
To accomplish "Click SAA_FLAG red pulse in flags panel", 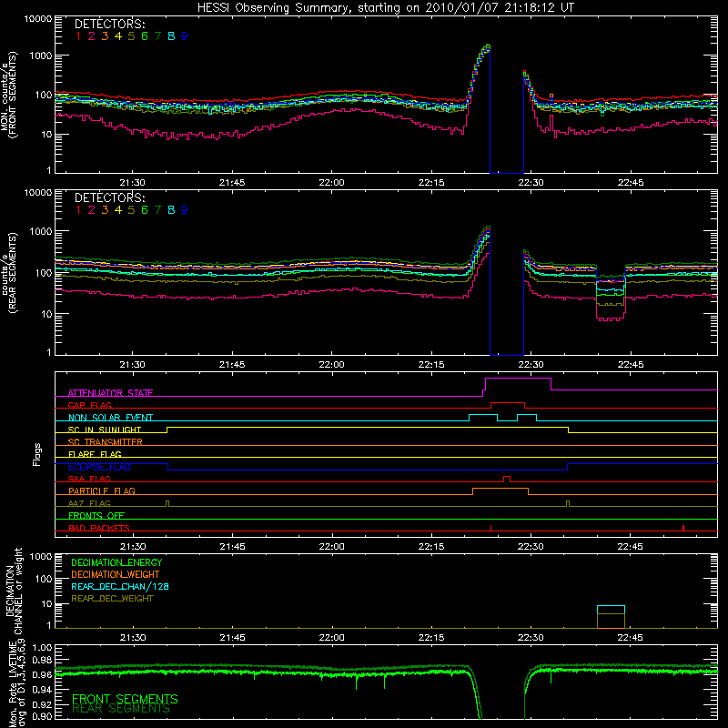I will pos(507,480).
